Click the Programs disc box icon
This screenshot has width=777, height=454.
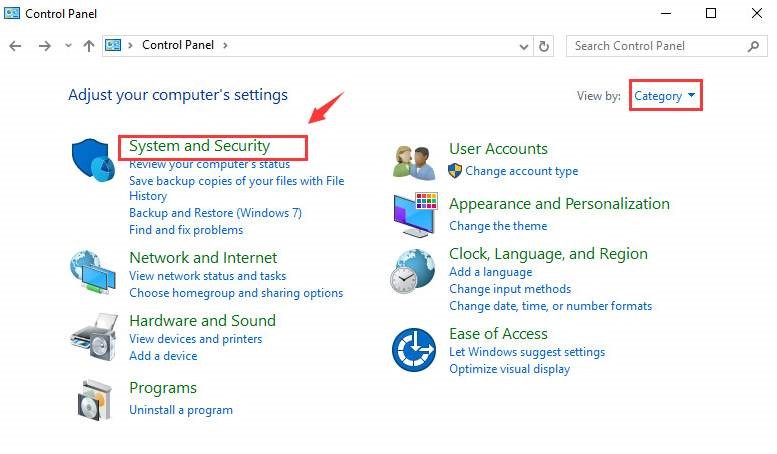[x=93, y=400]
